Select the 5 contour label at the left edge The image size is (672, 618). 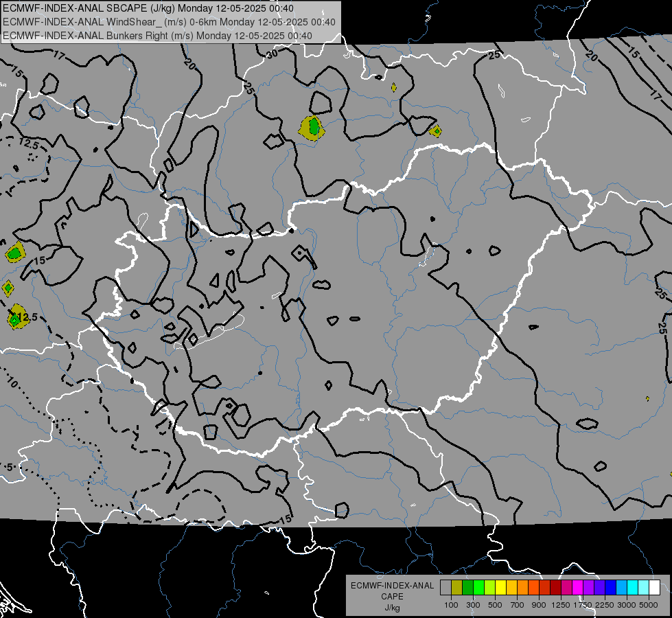10,467
